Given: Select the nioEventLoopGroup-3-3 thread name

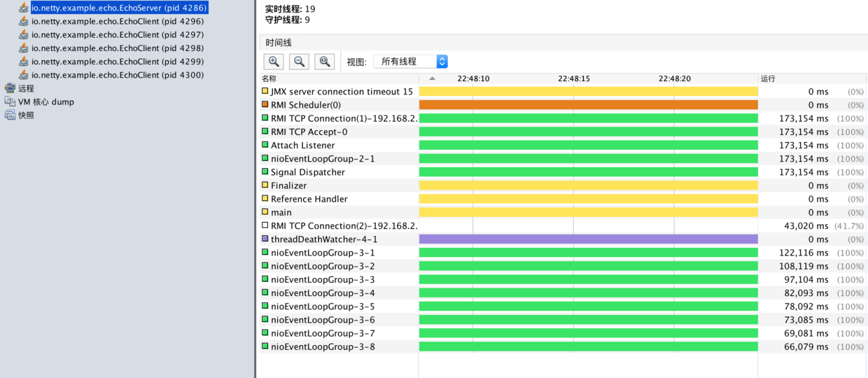Looking at the screenshot, I should click(323, 279).
